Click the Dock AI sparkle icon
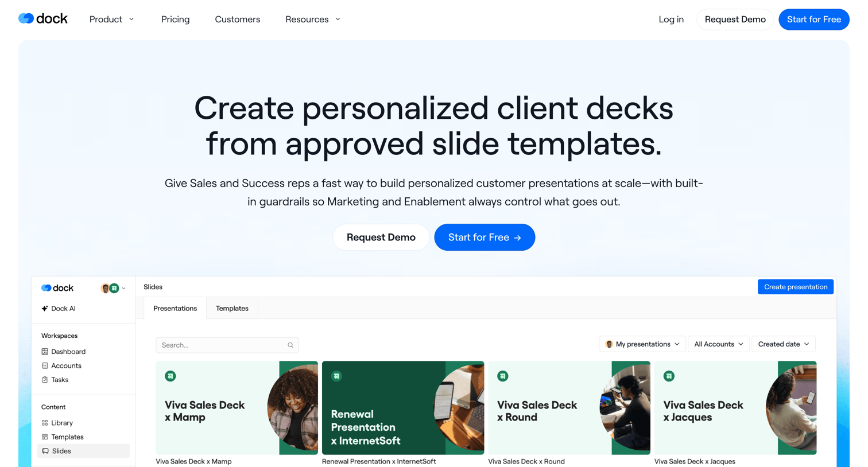Screen dimensions: 868x467 (x=45, y=309)
